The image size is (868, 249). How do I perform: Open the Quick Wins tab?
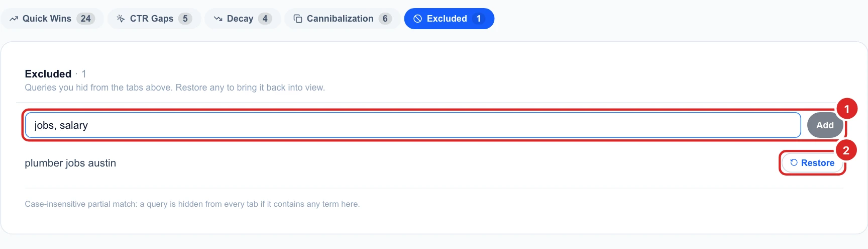pos(52,19)
